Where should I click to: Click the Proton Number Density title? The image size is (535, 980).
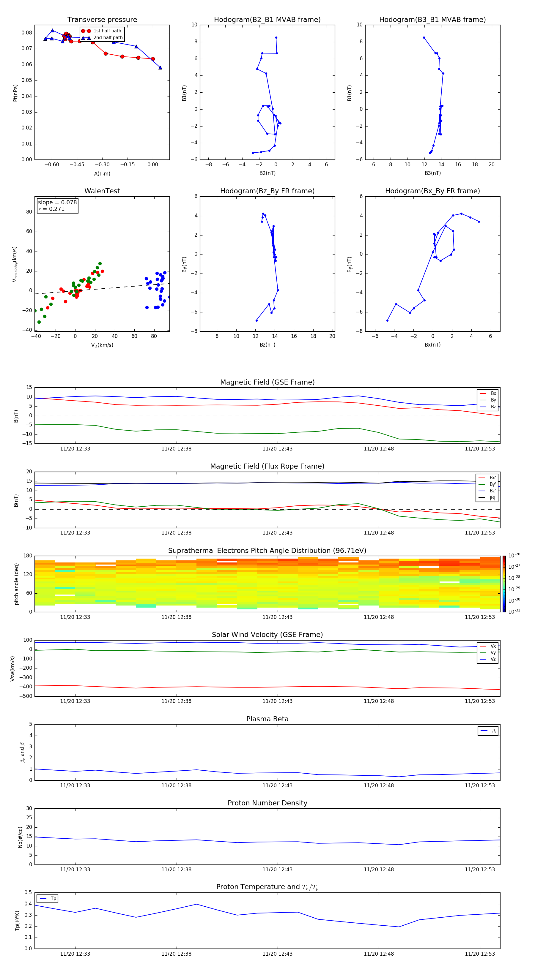click(267, 803)
